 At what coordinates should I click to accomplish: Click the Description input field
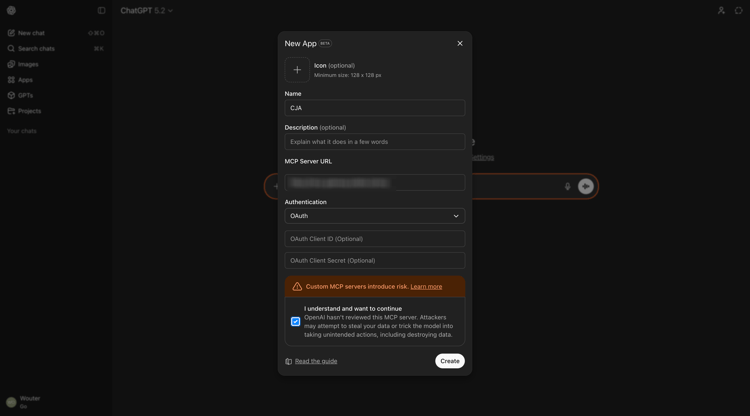coord(375,142)
